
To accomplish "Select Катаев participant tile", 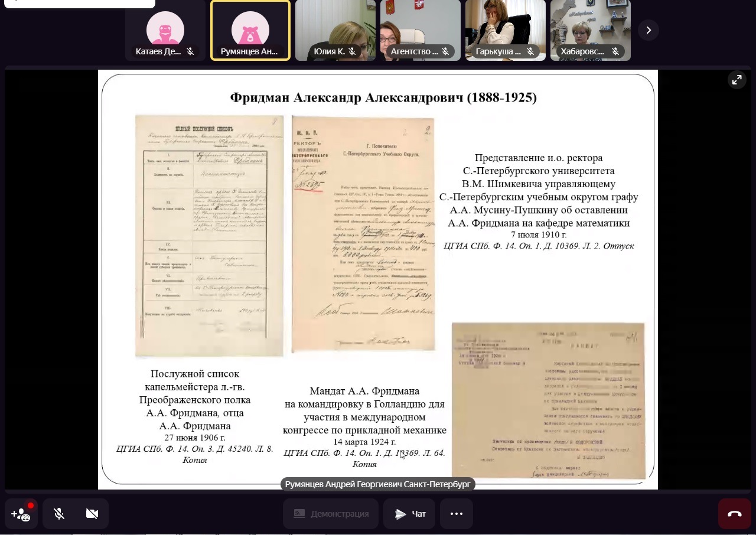I will [x=165, y=27].
